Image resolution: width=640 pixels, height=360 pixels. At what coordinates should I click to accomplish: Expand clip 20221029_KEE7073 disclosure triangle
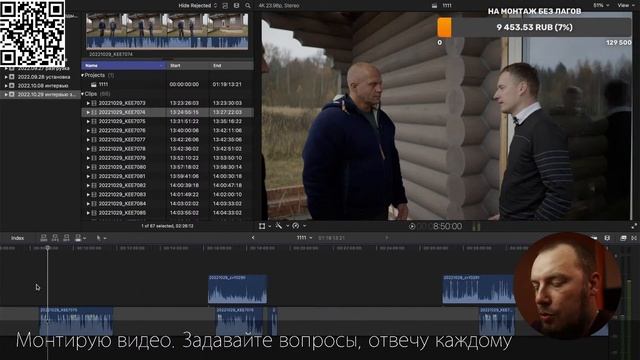point(88,103)
